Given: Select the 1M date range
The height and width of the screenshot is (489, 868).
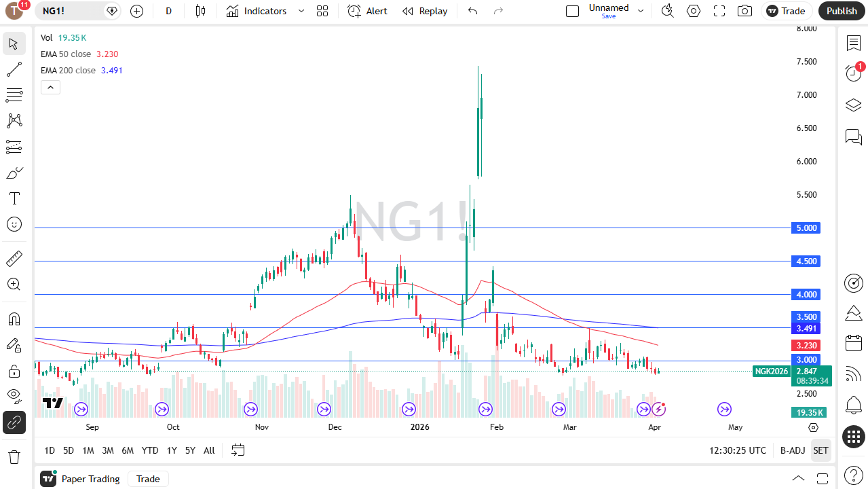Looking at the screenshot, I should [88, 450].
